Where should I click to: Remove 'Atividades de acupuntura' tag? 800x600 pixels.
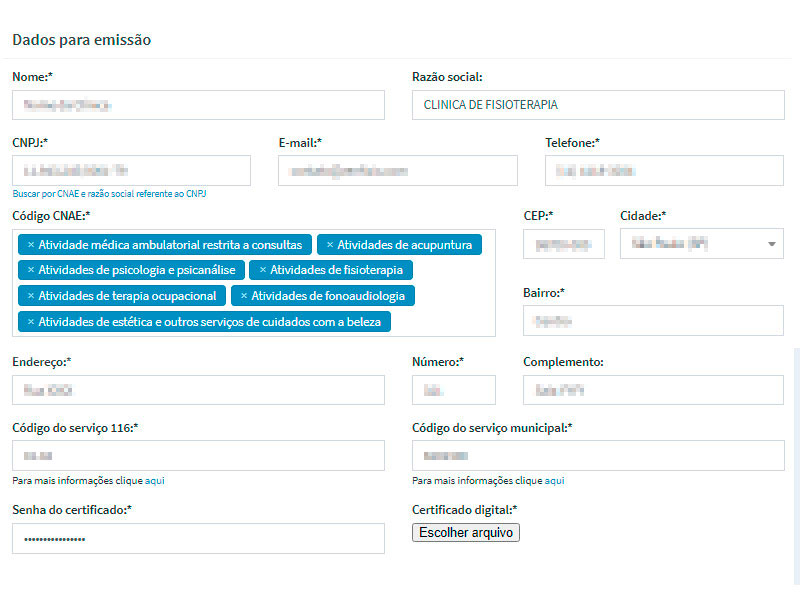[x=329, y=245]
